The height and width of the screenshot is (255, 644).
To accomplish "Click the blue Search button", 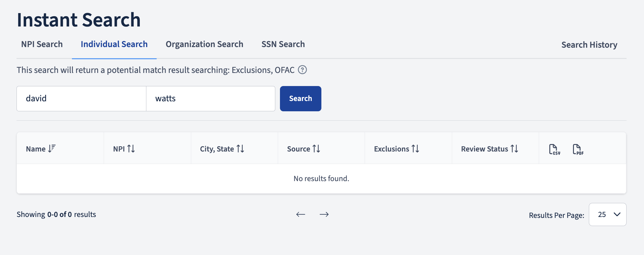I will pyautogui.click(x=301, y=99).
